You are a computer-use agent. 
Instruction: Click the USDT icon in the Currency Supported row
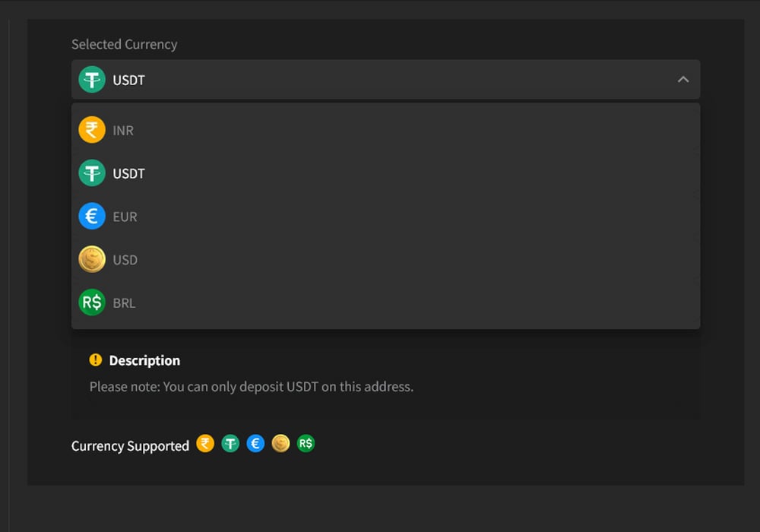(230, 443)
